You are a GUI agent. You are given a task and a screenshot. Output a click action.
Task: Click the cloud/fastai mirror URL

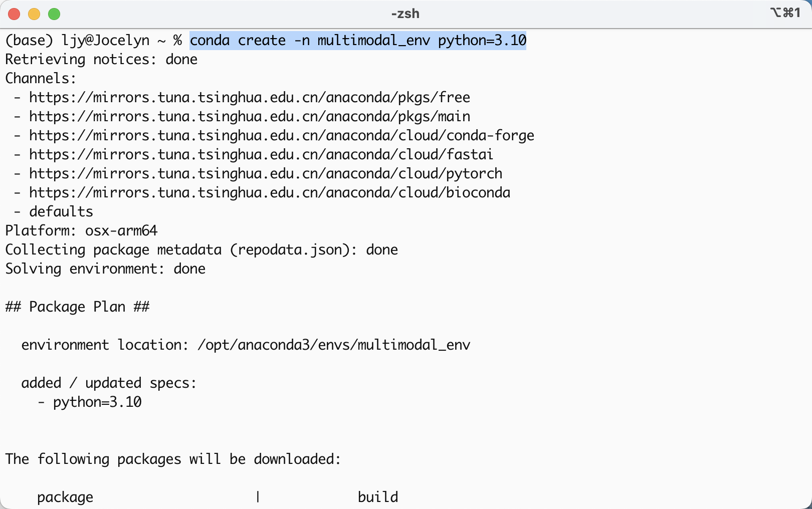click(x=261, y=154)
